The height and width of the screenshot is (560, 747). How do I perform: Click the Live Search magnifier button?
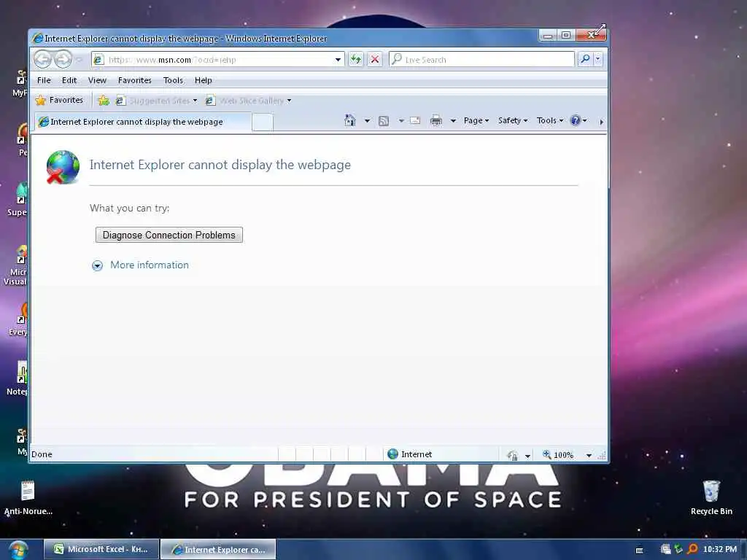pos(585,59)
